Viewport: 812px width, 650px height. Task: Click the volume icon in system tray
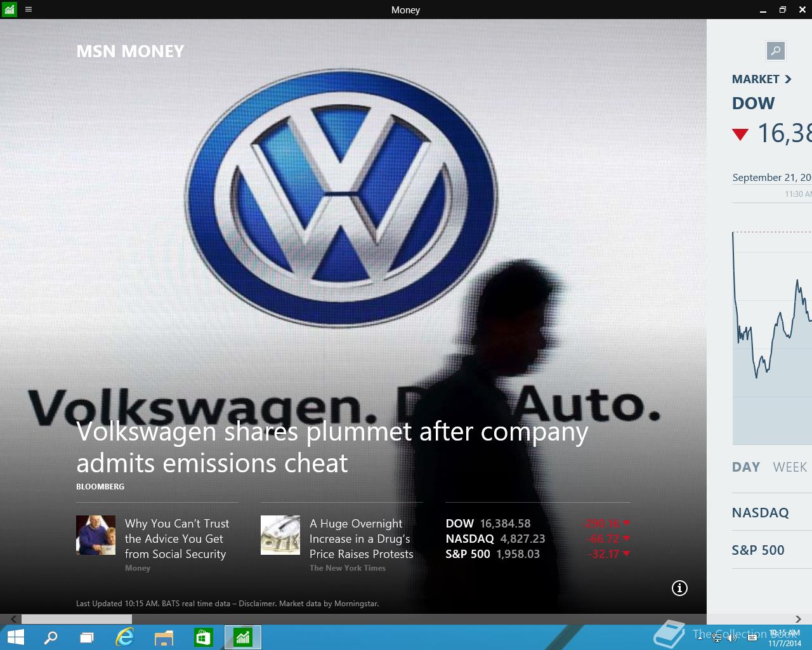[732, 637]
